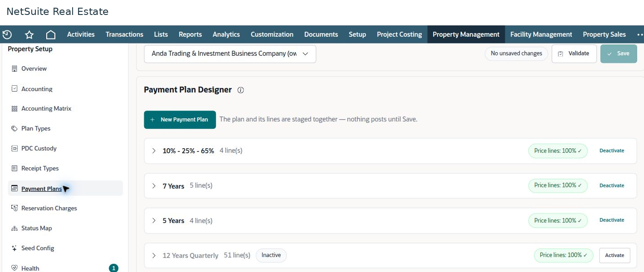
Task: Open the Transactions menu
Action: tap(124, 34)
